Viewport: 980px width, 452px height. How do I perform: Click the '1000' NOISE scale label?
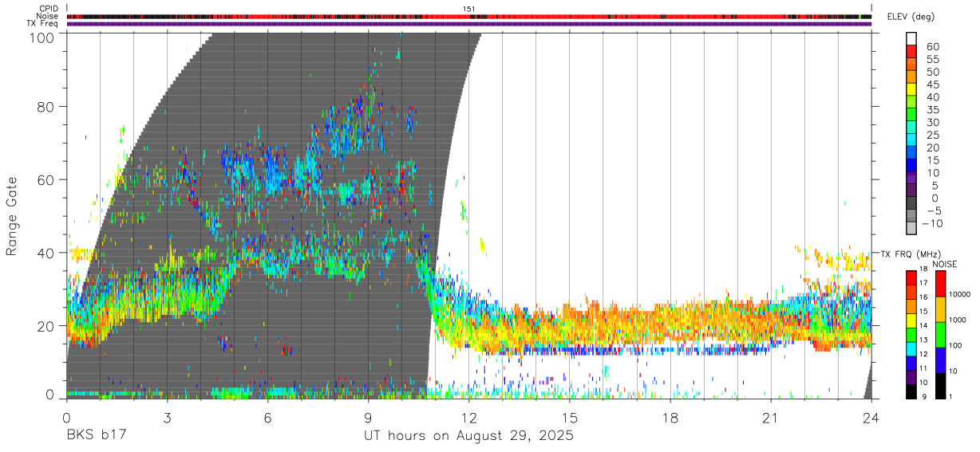coord(958,320)
